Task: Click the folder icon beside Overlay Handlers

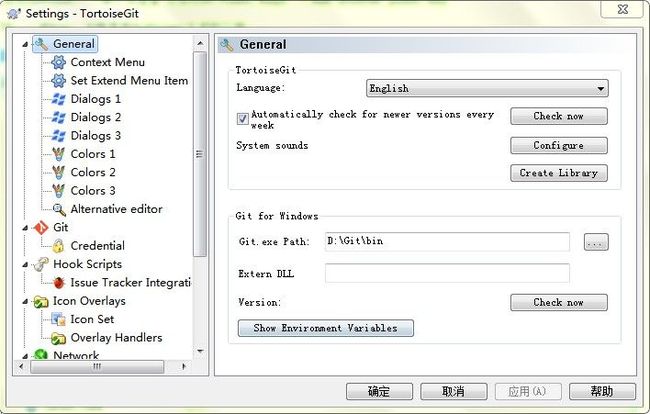Action: click(58, 338)
